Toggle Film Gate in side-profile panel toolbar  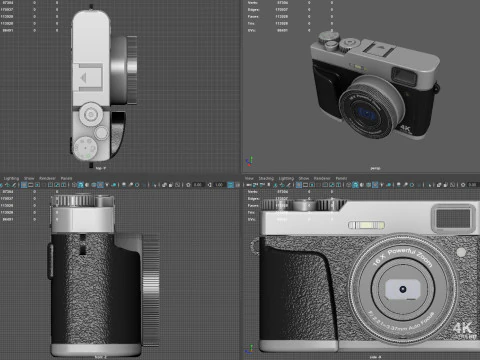pyautogui.click(x=31, y=185)
